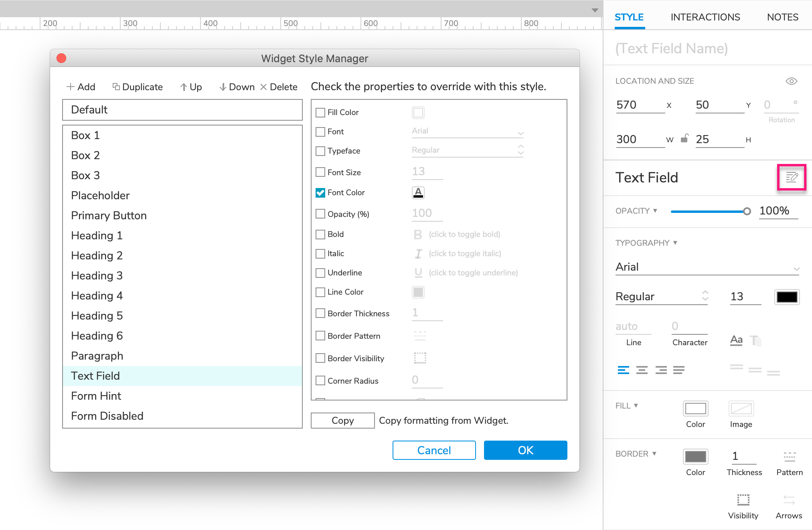Switch to the INTERACTIONS tab
This screenshot has width=812, height=530.
705,16
